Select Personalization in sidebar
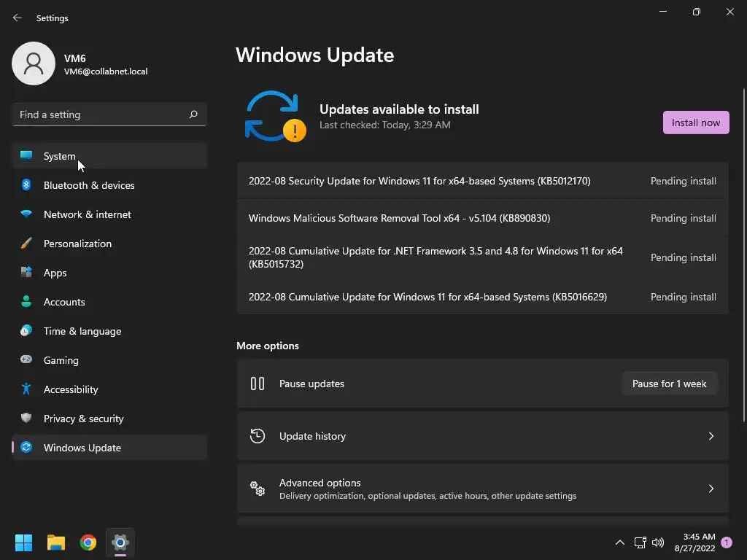This screenshot has width=747, height=560. click(109, 244)
